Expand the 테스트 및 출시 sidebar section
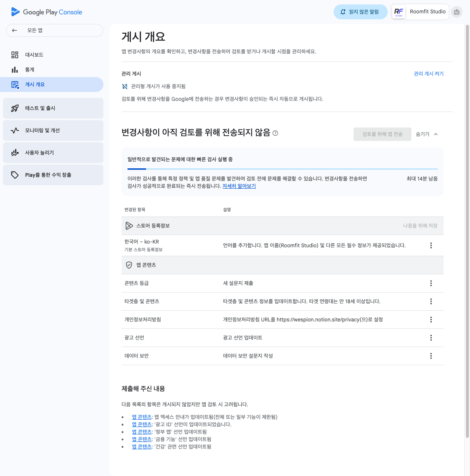 [x=53, y=108]
